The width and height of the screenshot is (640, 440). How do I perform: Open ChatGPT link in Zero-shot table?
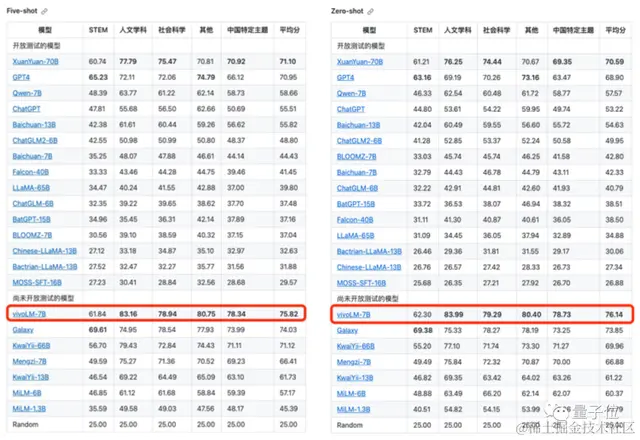coord(351,109)
